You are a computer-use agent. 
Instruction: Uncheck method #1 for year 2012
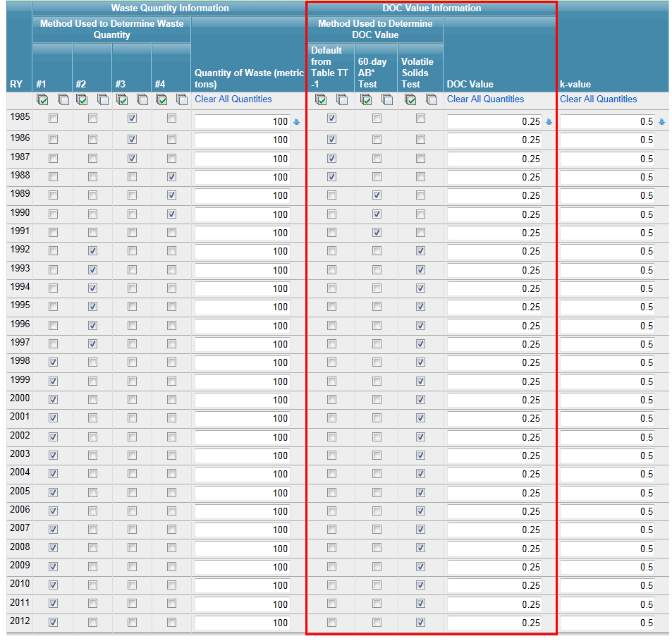point(53,622)
